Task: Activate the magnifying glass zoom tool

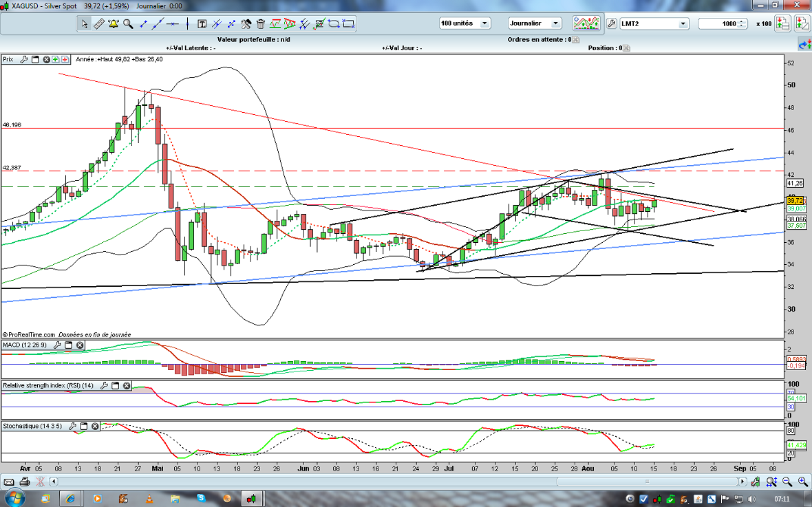Action: pyautogui.click(x=128, y=24)
